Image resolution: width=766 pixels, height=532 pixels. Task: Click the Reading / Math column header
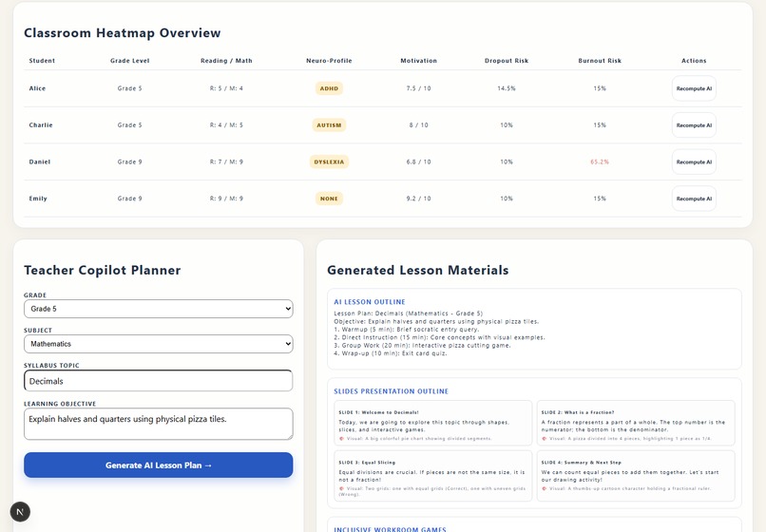point(226,61)
